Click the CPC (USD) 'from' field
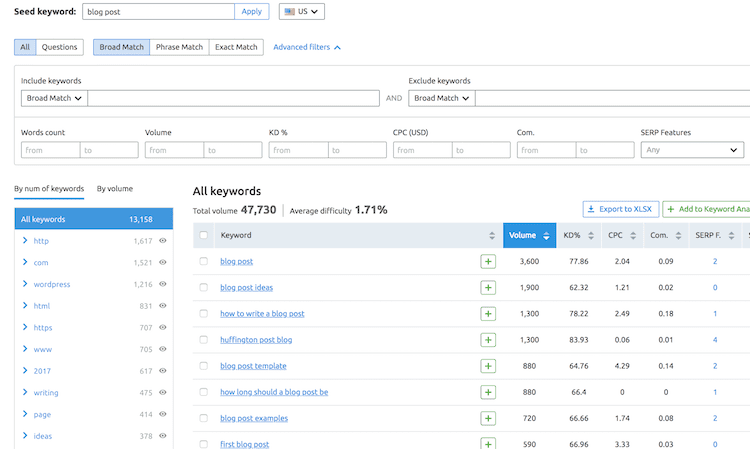750x449 pixels. [422, 150]
